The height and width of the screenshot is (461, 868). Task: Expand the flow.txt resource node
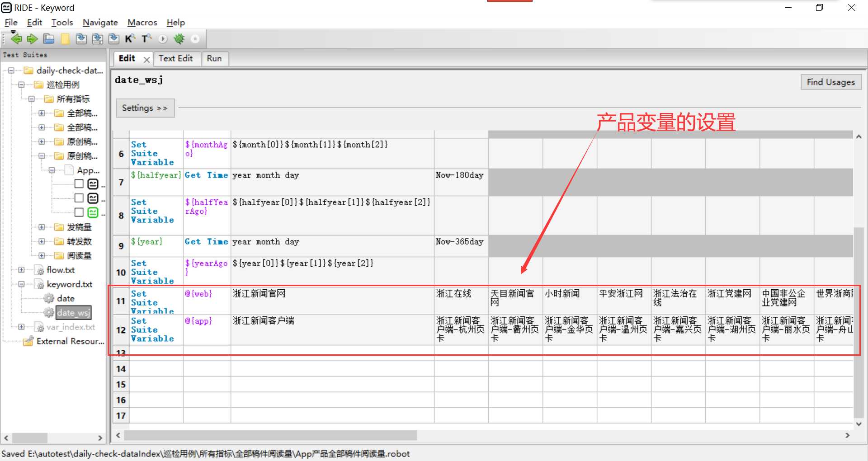point(21,270)
